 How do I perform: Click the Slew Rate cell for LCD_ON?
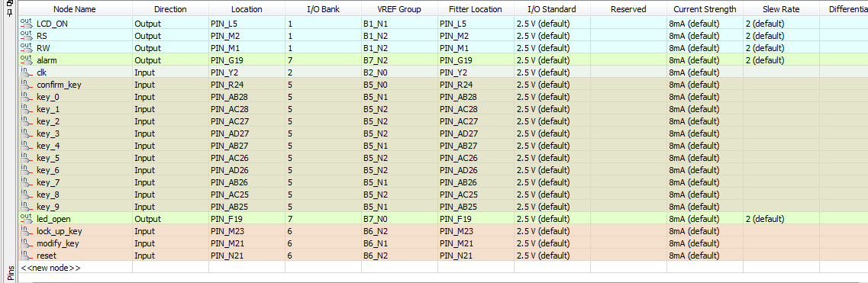(x=782, y=24)
